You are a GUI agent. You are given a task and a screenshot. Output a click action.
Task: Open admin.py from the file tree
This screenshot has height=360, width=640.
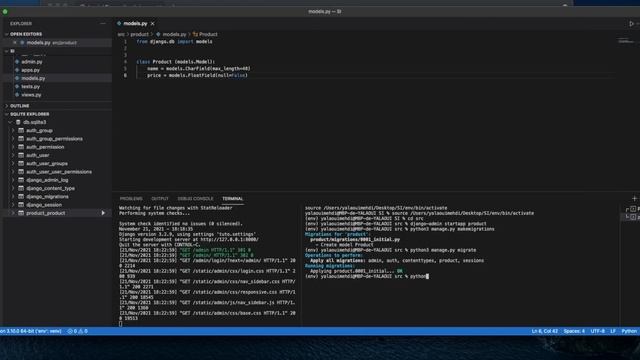coord(32,62)
